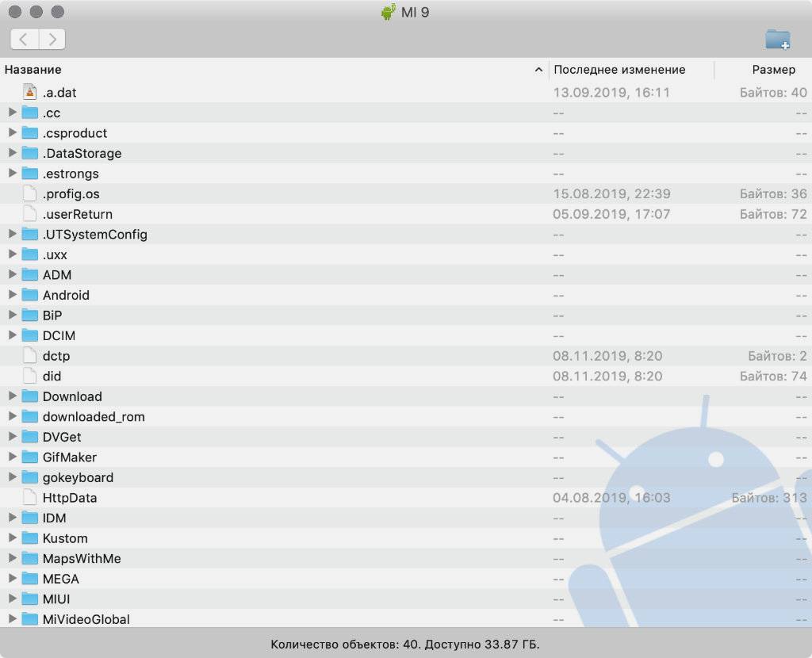Click the ADM folder icon
This screenshot has height=658, width=812.
pyautogui.click(x=30, y=275)
